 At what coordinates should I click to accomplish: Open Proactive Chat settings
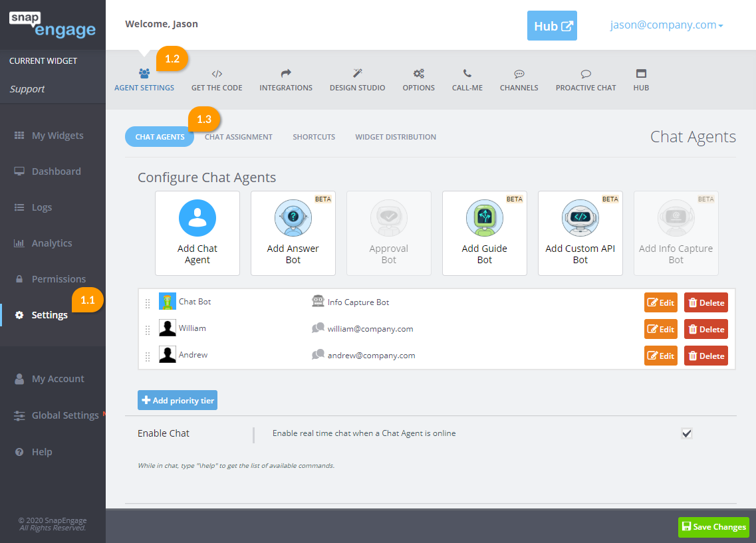[x=586, y=80]
